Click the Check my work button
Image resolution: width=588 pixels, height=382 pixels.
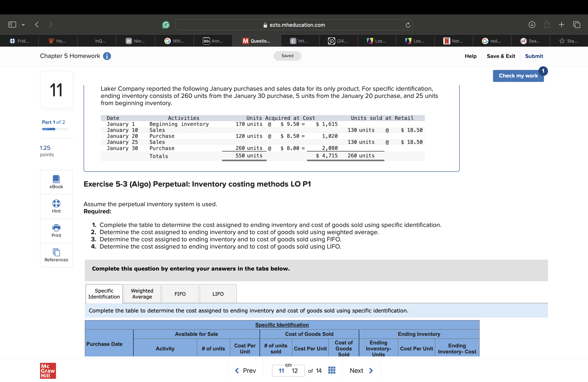click(518, 76)
